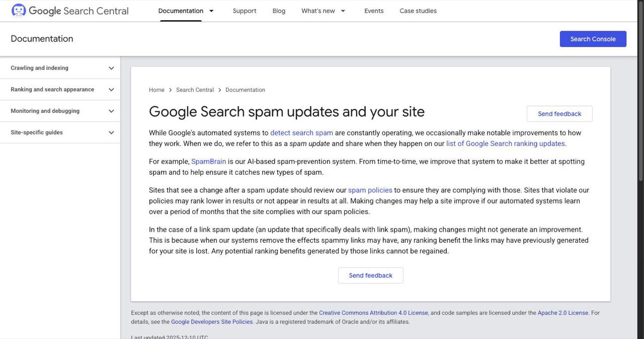Click the Google Search Central title text
644x339 pixels.
[x=78, y=11]
